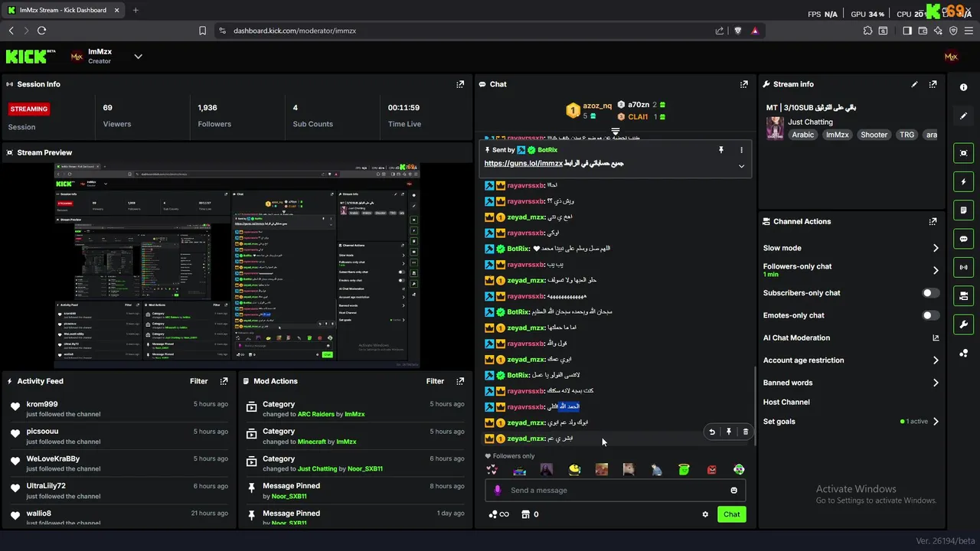Screen dimensions: 980x551
Task: Click in Send a message field
Action: [615, 491]
